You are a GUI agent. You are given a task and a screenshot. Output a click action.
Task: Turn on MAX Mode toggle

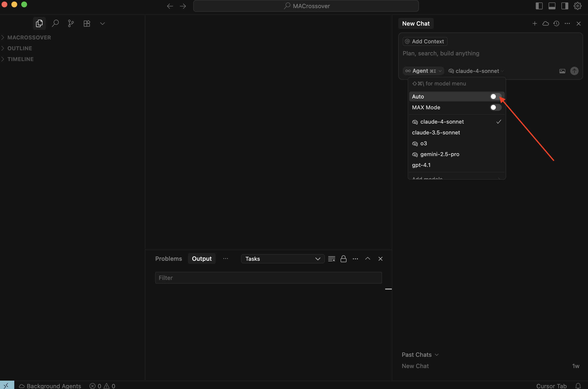[x=495, y=107]
